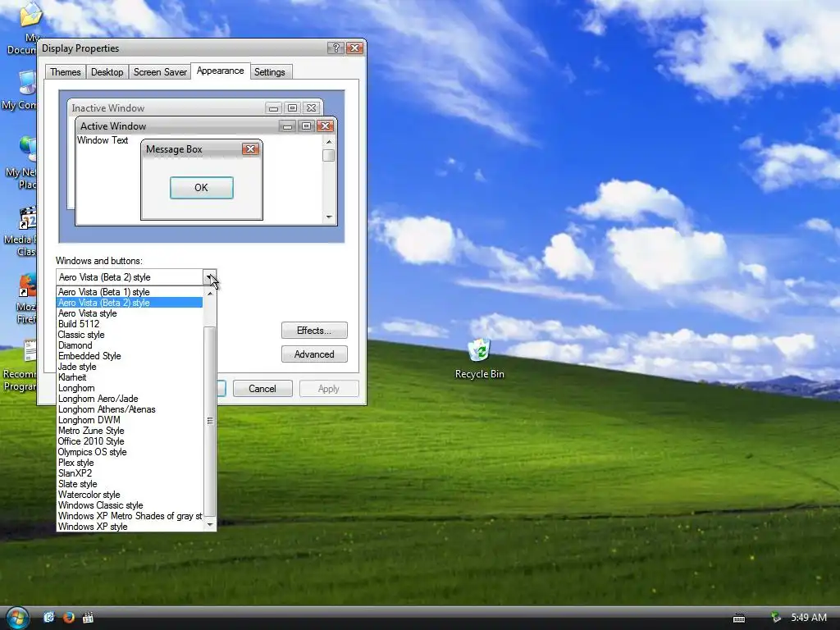Click style list scrollbar up arrow
This screenshot has height=630, width=840.
(x=210, y=293)
